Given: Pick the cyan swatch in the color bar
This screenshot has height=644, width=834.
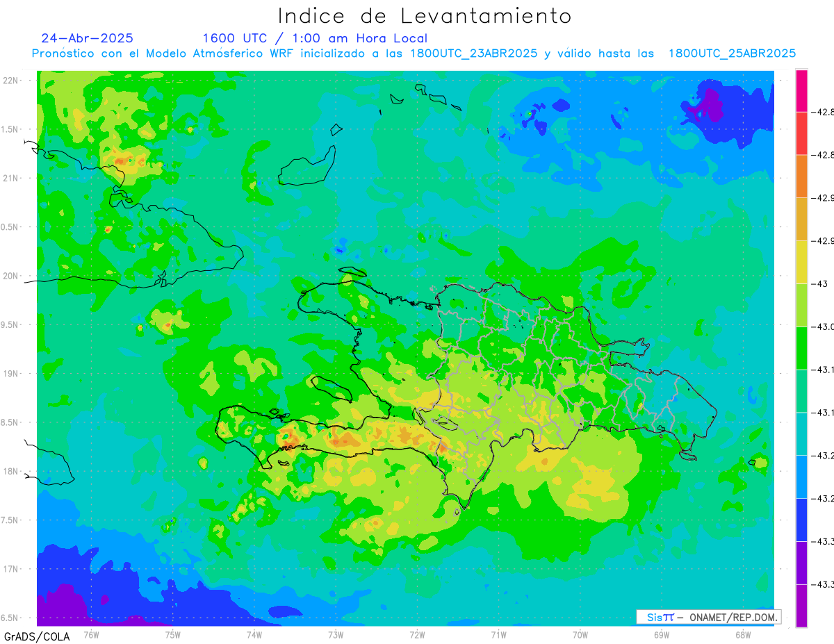Looking at the screenshot, I should [x=801, y=434].
